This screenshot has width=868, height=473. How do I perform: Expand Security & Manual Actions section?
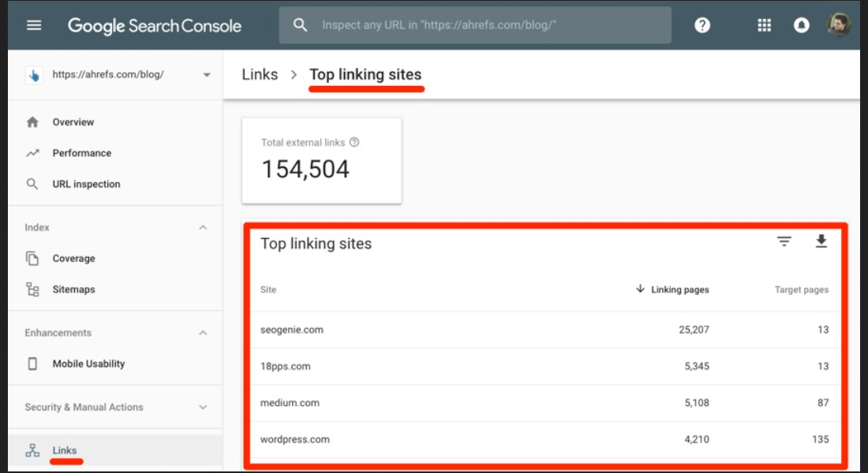point(203,407)
